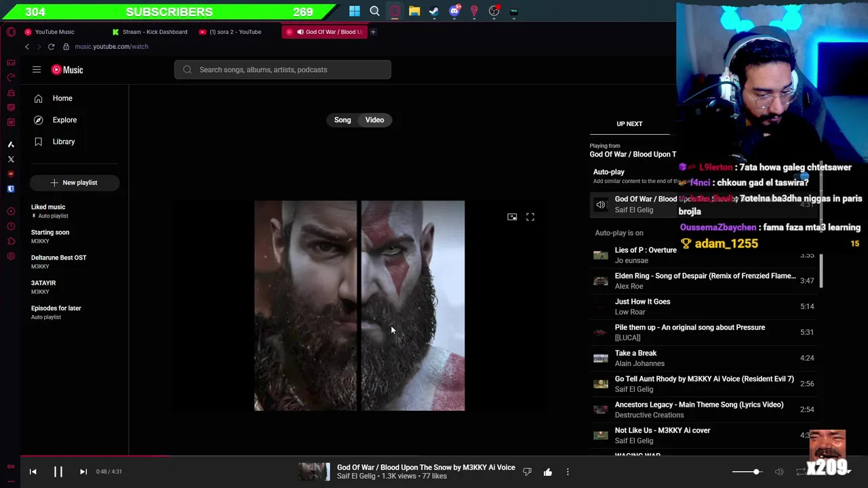The width and height of the screenshot is (868, 488).
Task: Click the now-playing album thumbnail in player bar
Action: [314, 472]
